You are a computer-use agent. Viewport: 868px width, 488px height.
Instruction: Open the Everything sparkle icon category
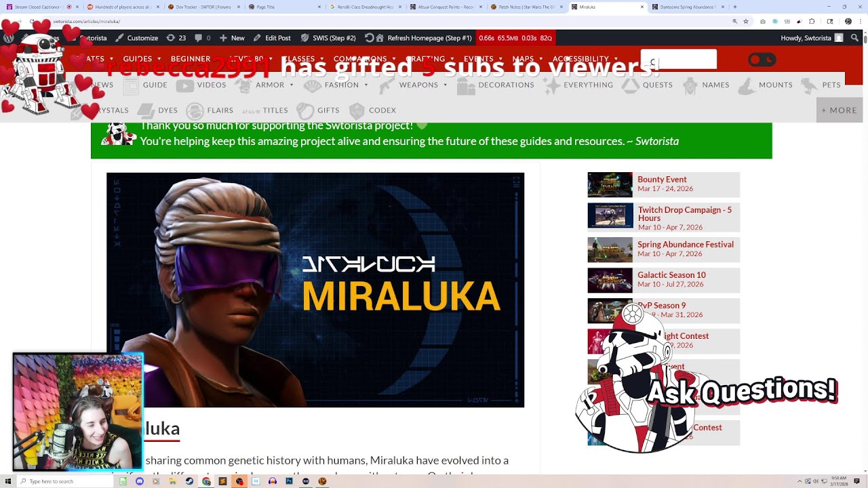(x=578, y=85)
